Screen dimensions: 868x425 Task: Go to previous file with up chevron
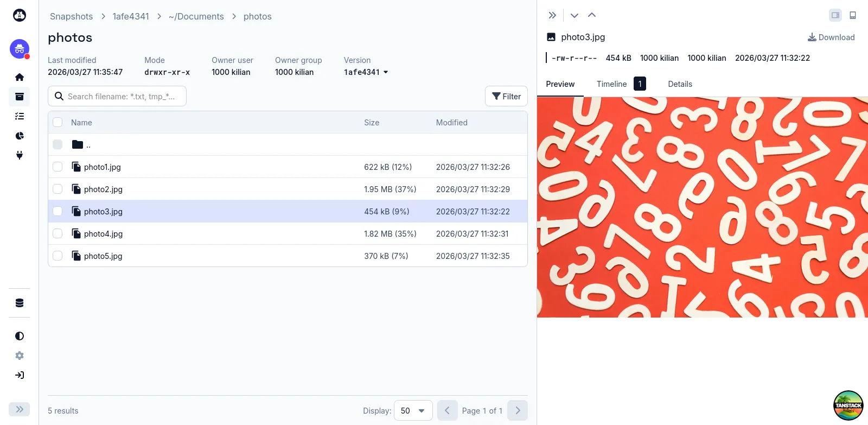[592, 15]
